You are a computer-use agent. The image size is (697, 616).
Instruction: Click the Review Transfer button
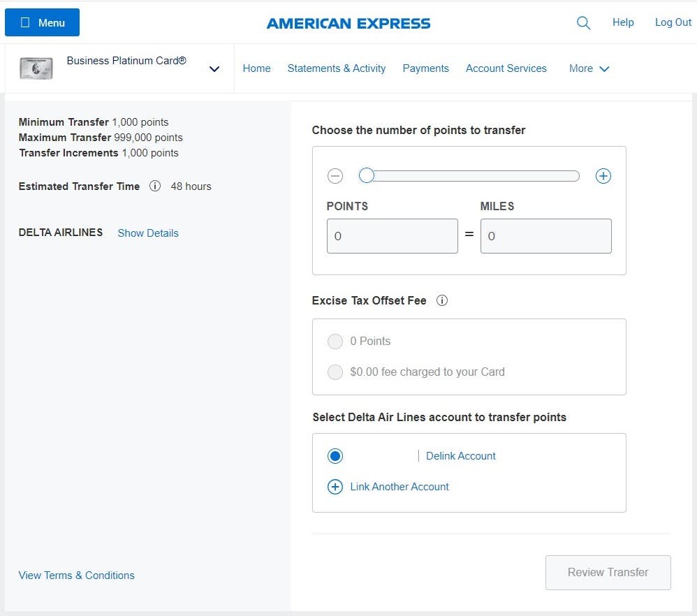coord(608,572)
